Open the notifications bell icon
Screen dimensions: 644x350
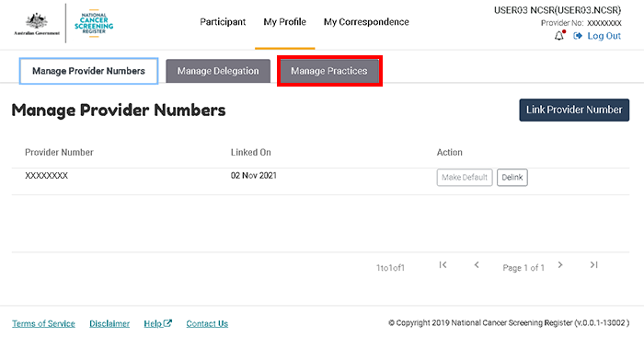[x=559, y=36]
